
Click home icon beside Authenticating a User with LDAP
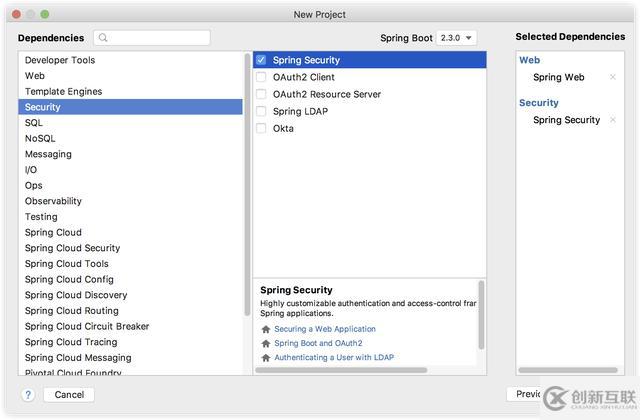pos(266,357)
